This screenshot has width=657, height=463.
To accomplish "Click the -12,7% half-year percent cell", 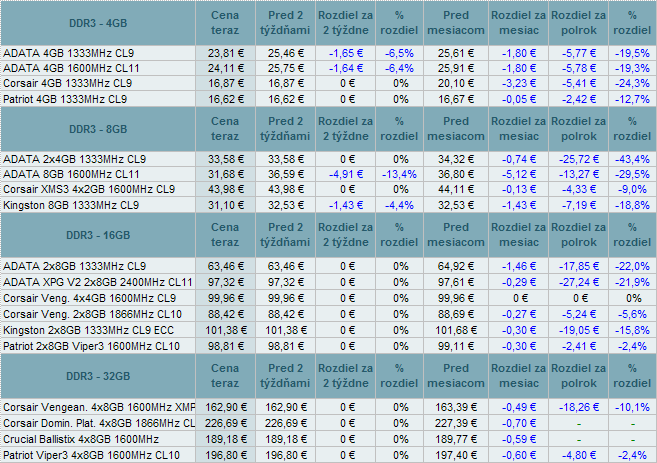I will coord(632,99).
